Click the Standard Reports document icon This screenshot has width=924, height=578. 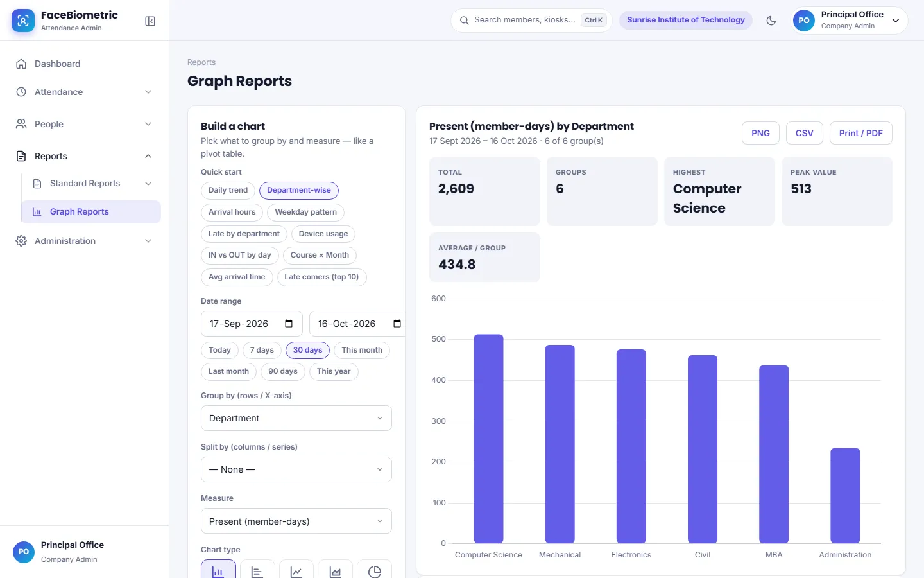pos(37,184)
